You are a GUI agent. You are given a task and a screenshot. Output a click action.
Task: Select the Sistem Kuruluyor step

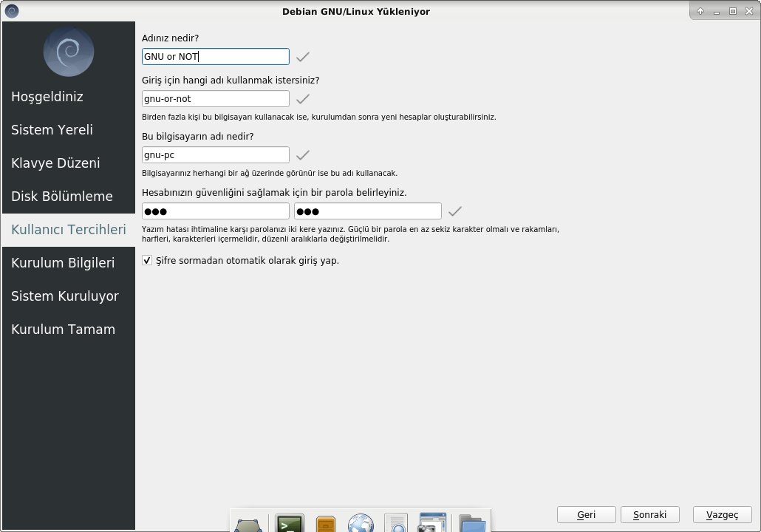click(65, 296)
